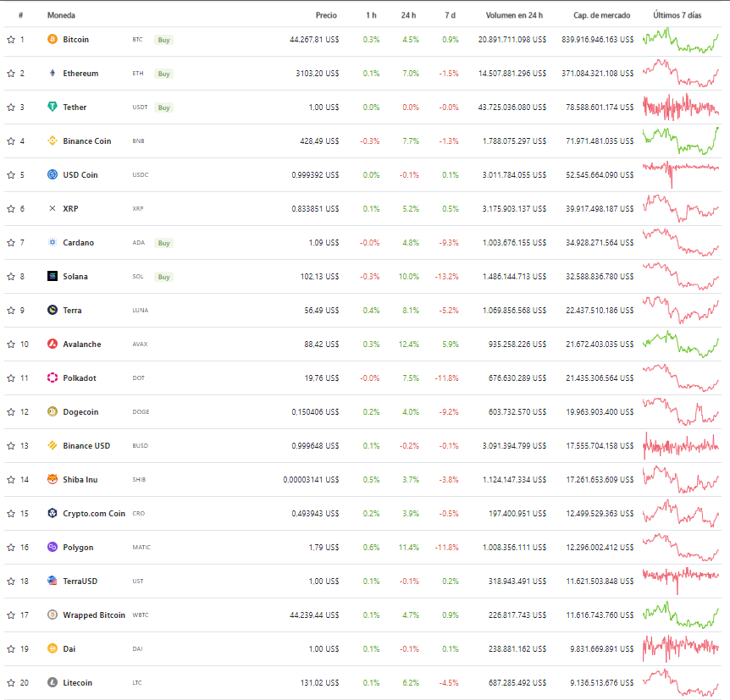Click the Binance Coin logo icon

tap(53, 141)
